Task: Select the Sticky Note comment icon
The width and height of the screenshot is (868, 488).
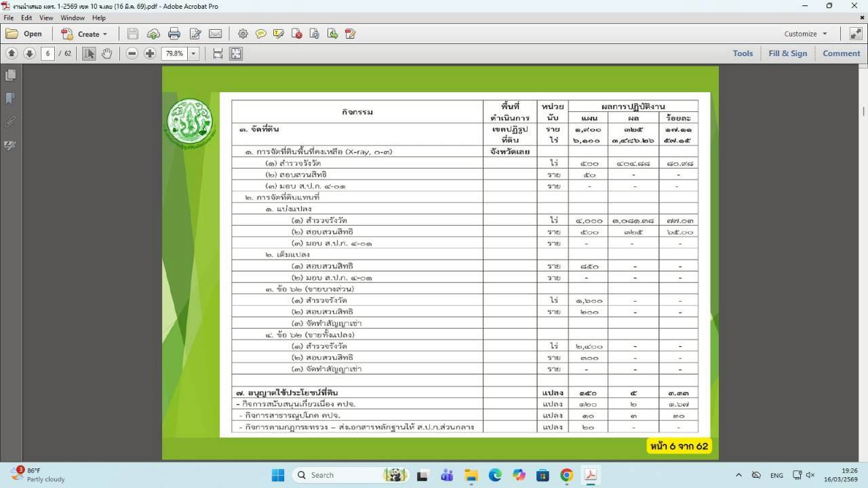Action: (261, 33)
